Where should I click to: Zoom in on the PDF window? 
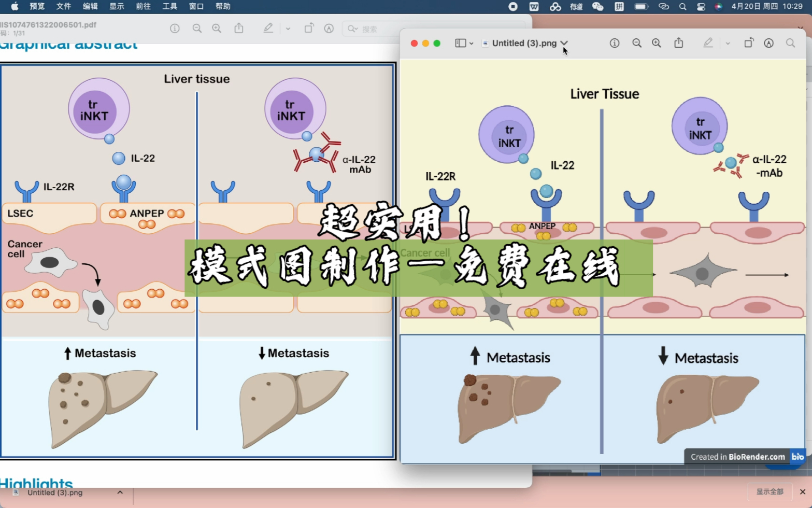click(x=217, y=29)
